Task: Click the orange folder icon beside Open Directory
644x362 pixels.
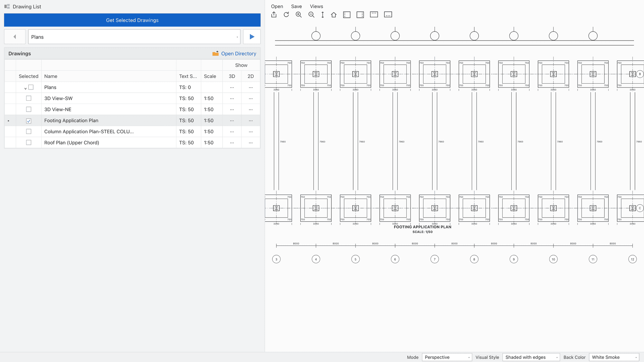Action: coord(215,53)
